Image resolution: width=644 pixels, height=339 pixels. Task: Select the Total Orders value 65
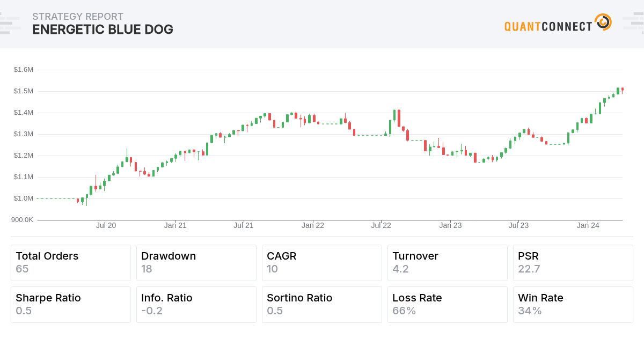[22, 269]
